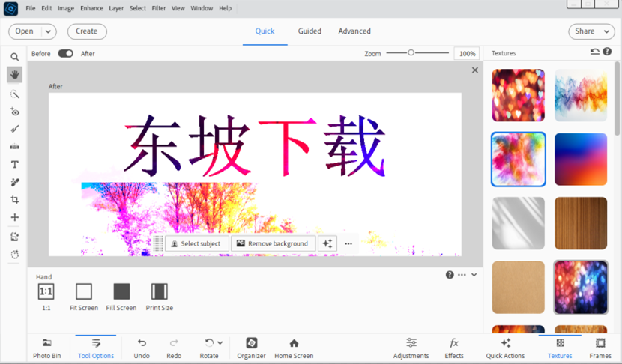Open the Organizer
Viewport: 622px width, 364px height.
(x=251, y=348)
